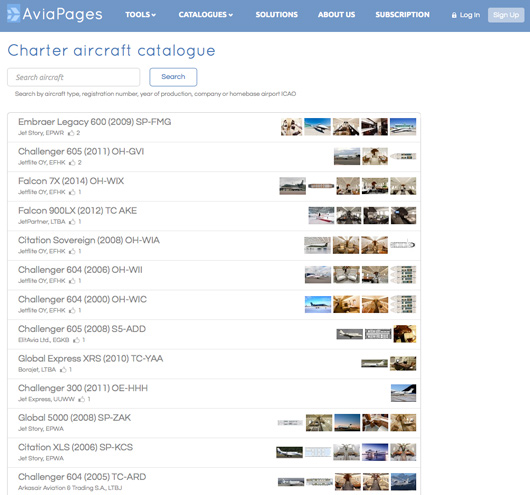
Task: Open Global 5000 SP-ZAK listing
Action: click(x=74, y=418)
